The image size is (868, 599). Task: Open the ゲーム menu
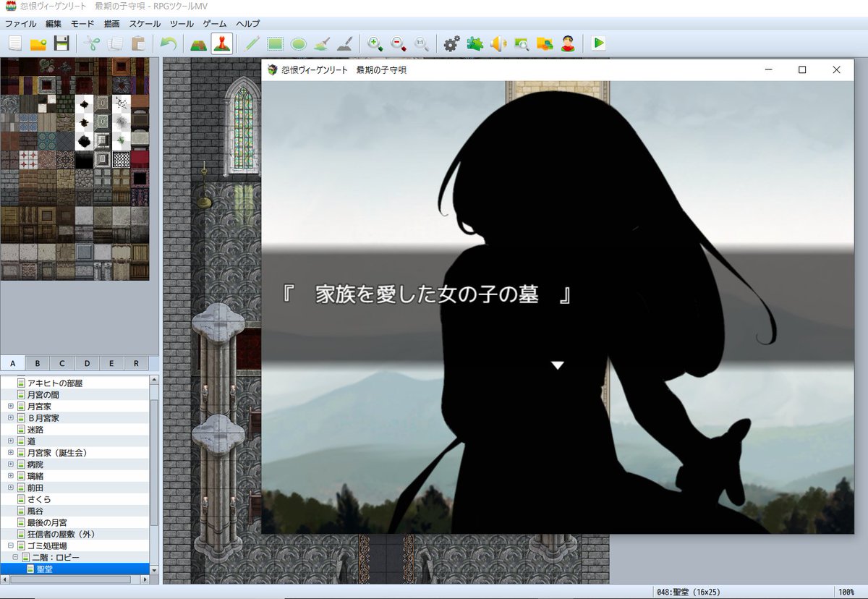(215, 24)
